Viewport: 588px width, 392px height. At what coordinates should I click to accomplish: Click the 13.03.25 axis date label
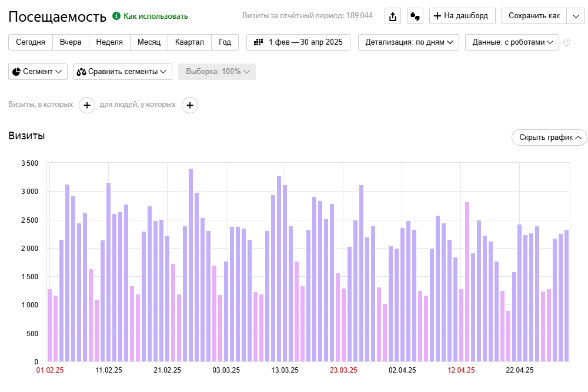point(285,370)
